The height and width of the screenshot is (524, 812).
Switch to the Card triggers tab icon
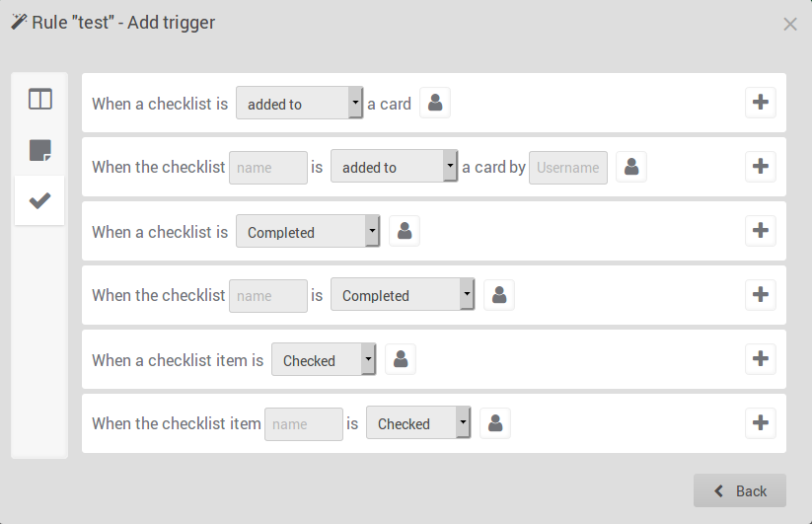[x=40, y=151]
